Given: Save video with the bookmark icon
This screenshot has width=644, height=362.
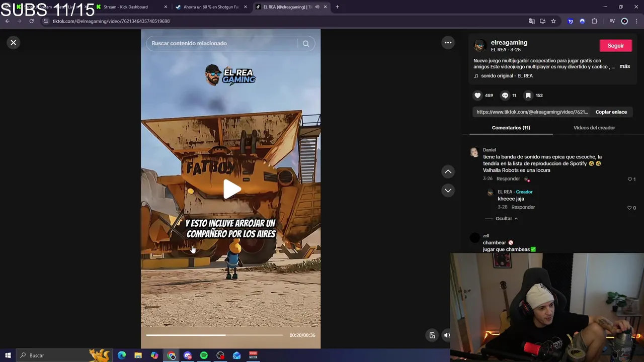Looking at the screenshot, I should pyautogui.click(x=528, y=96).
